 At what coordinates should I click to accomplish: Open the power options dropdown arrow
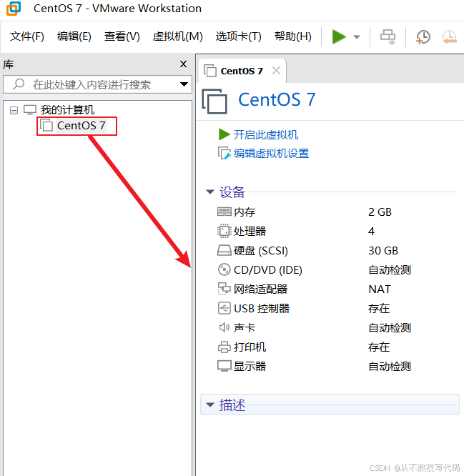(x=357, y=37)
